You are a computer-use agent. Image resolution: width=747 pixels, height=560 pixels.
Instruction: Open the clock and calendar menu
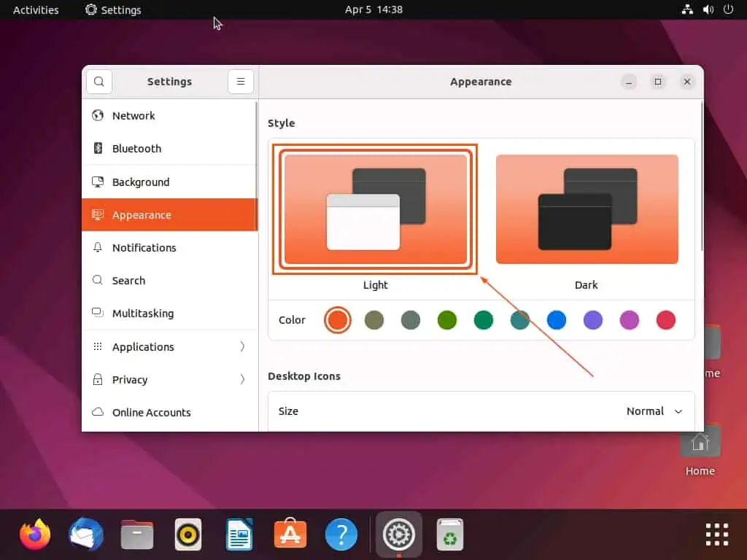coord(373,9)
